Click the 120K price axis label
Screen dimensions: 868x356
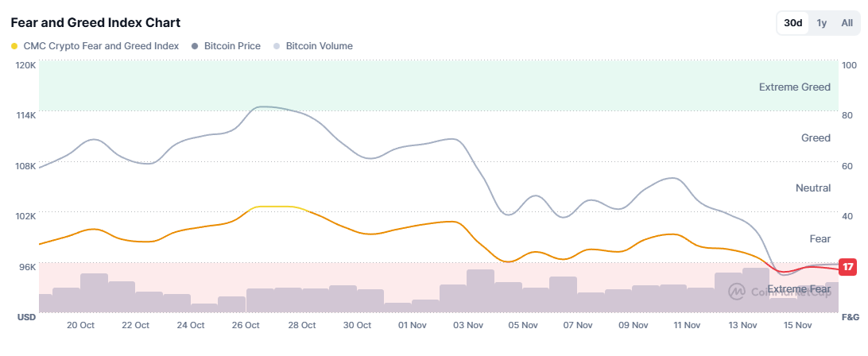(25, 64)
